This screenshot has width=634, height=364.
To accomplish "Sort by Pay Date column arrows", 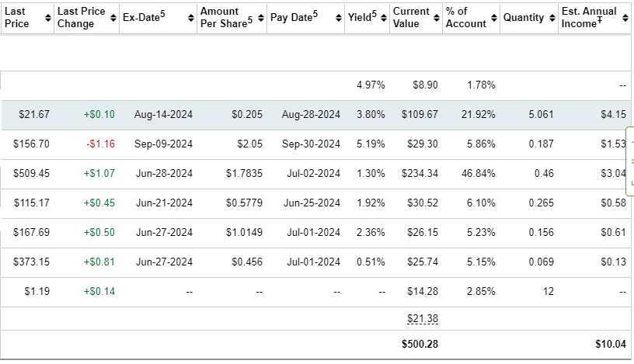I will [x=340, y=18].
